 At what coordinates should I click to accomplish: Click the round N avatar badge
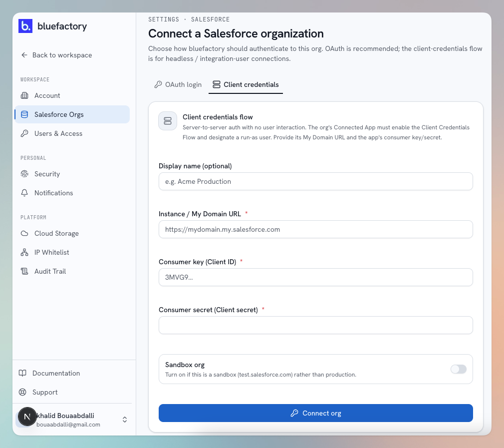[27, 417]
